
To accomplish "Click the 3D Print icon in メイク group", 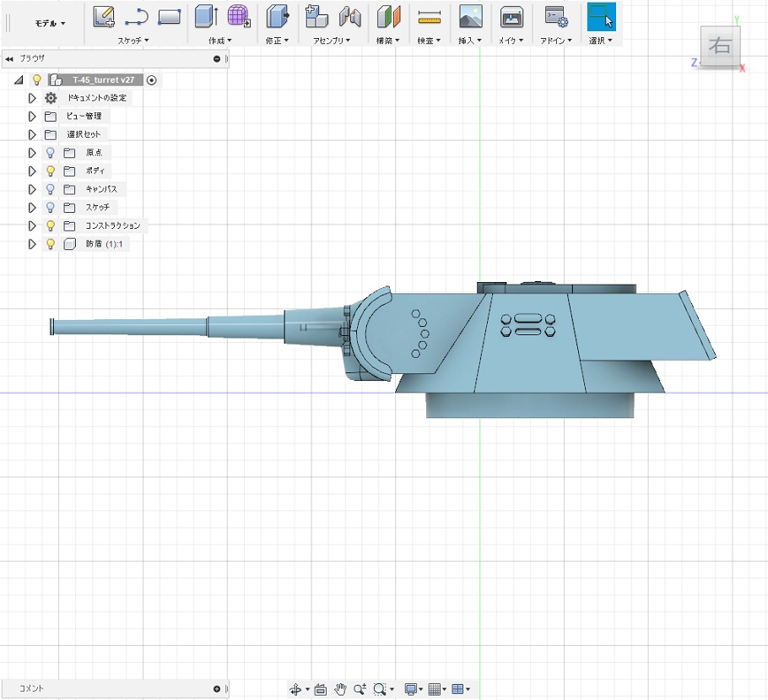I will 511,16.
